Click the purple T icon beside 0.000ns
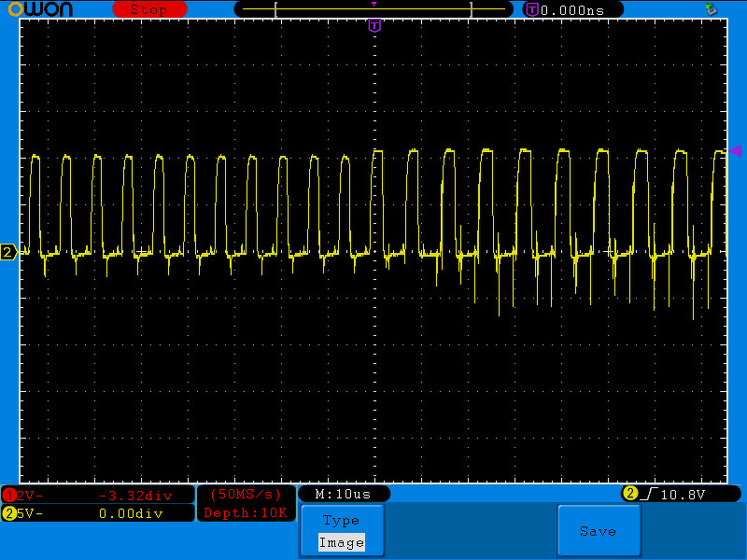 532,9
